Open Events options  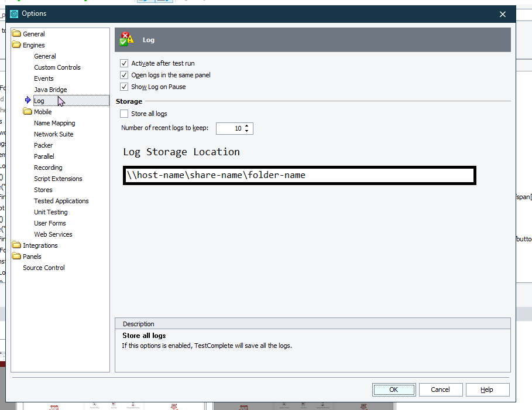(44, 78)
